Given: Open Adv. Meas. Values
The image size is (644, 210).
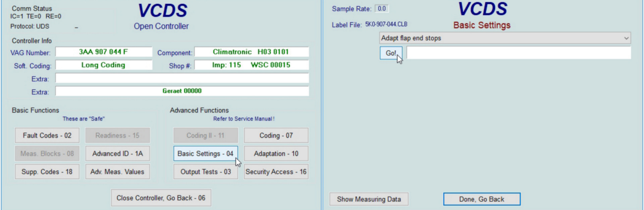Looking at the screenshot, I should 117,172.
